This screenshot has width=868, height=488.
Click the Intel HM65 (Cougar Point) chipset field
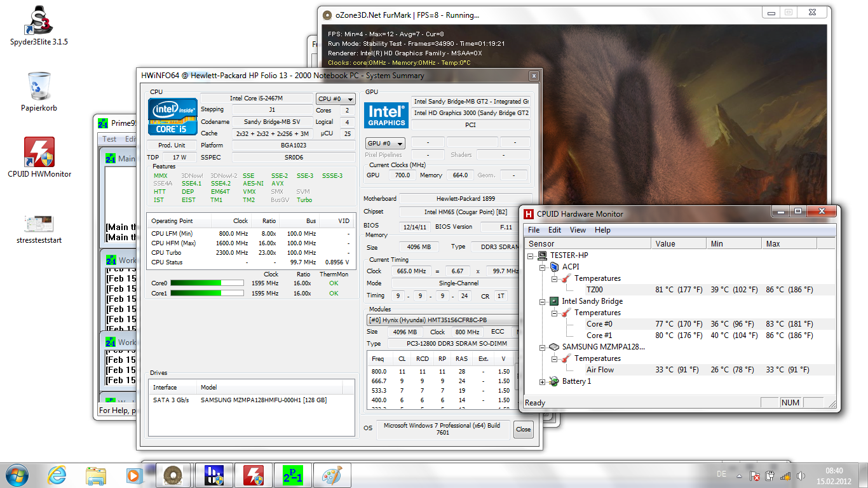click(x=465, y=212)
